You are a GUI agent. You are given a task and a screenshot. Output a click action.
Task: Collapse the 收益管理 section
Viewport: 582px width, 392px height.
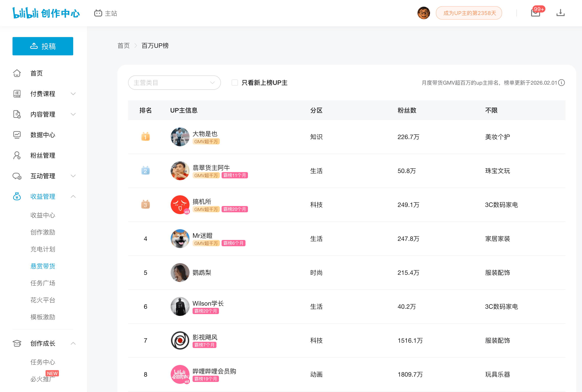[x=73, y=196]
